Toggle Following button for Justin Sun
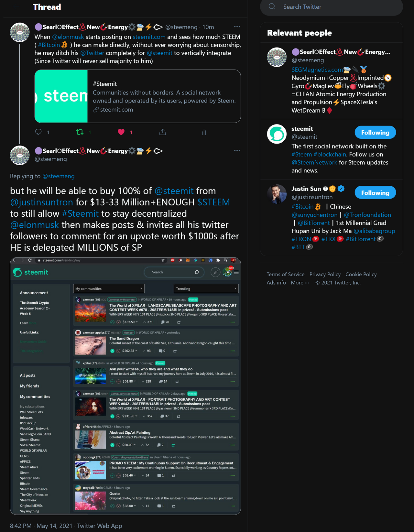The image size is (414, 532). click(375, 192)
